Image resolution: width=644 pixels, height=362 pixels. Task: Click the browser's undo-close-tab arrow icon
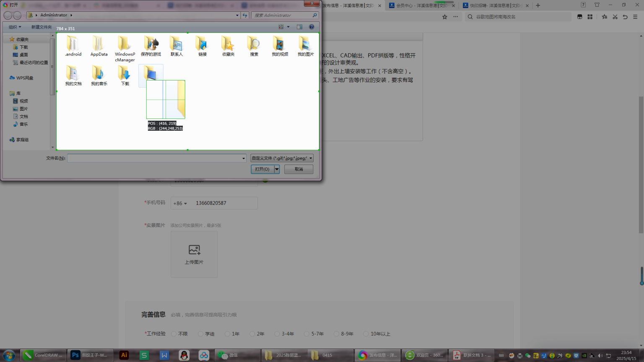625,17
